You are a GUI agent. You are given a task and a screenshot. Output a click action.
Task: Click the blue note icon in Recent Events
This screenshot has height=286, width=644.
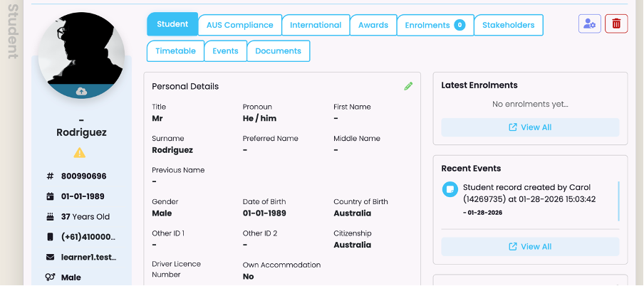[x=450, y=189]
